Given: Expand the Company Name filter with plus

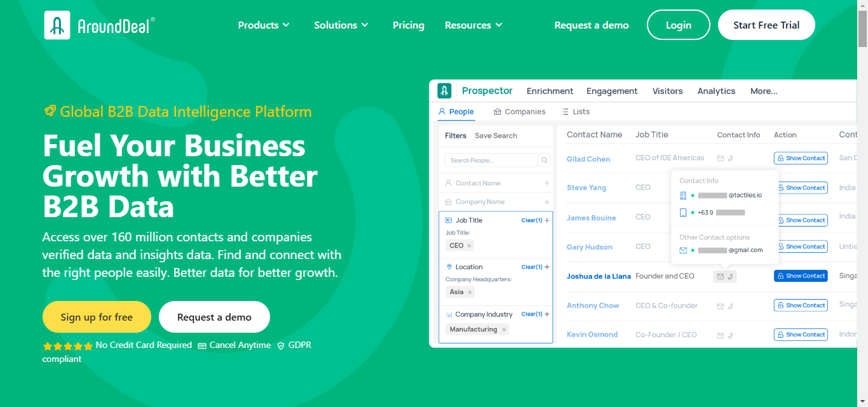Looking at the screenshot, I should 546,202.
